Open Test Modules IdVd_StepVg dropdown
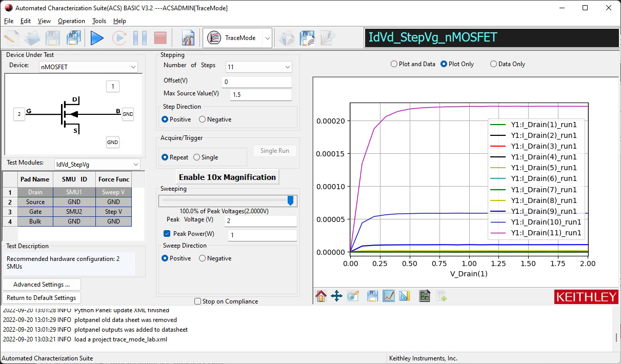Screen dimensions: 621x364 pyautogui.click(x=97, y=165)
